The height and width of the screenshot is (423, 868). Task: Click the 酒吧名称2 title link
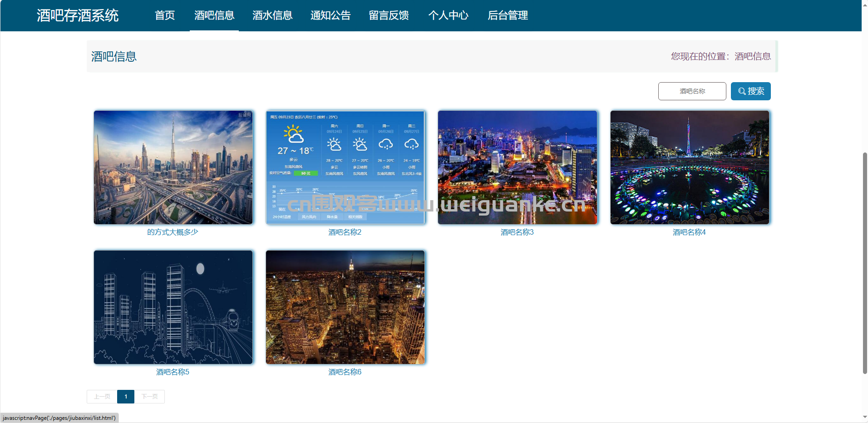[345, 232]
